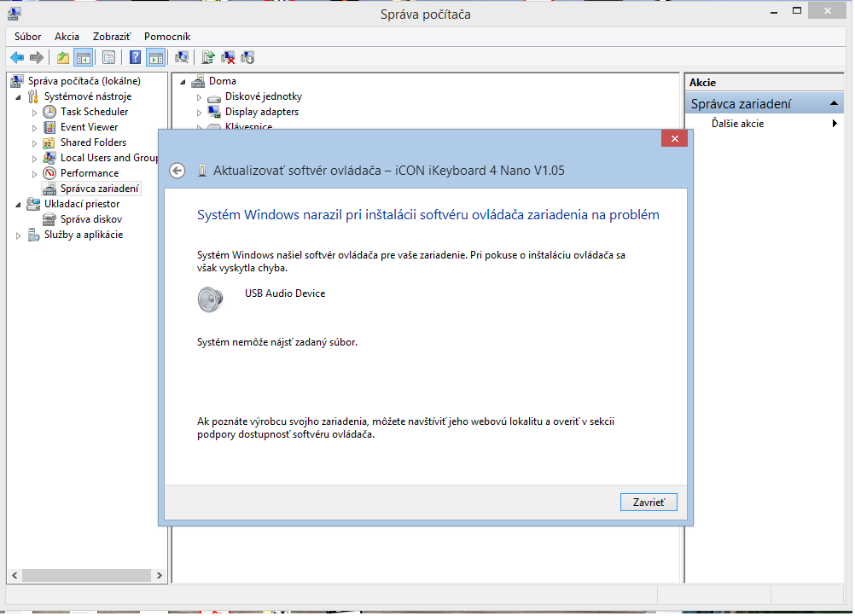
Task: Click the back arrow circle in dialog
Action: [177, 171]
